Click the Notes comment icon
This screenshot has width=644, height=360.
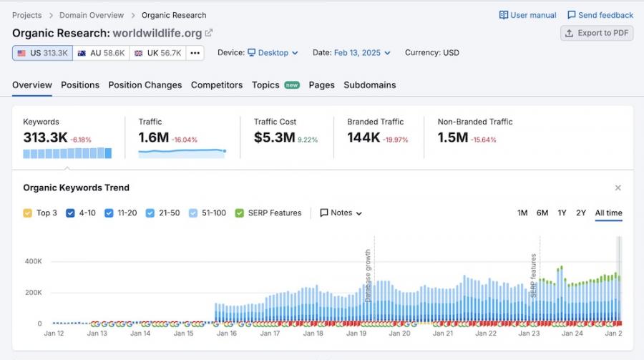click(324, 213)
